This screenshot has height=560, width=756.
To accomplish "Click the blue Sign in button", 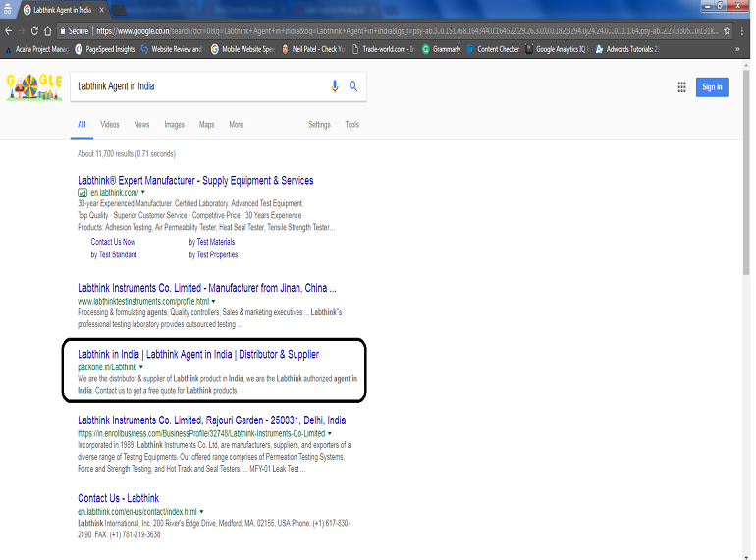I will pos(712,87).
